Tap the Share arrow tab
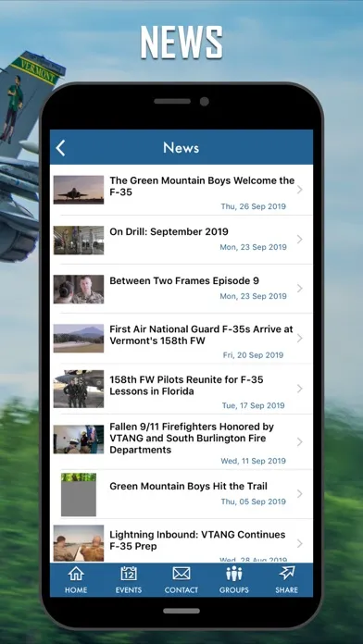The width and height of the screenshot is (363, 644). pos(286,580)
